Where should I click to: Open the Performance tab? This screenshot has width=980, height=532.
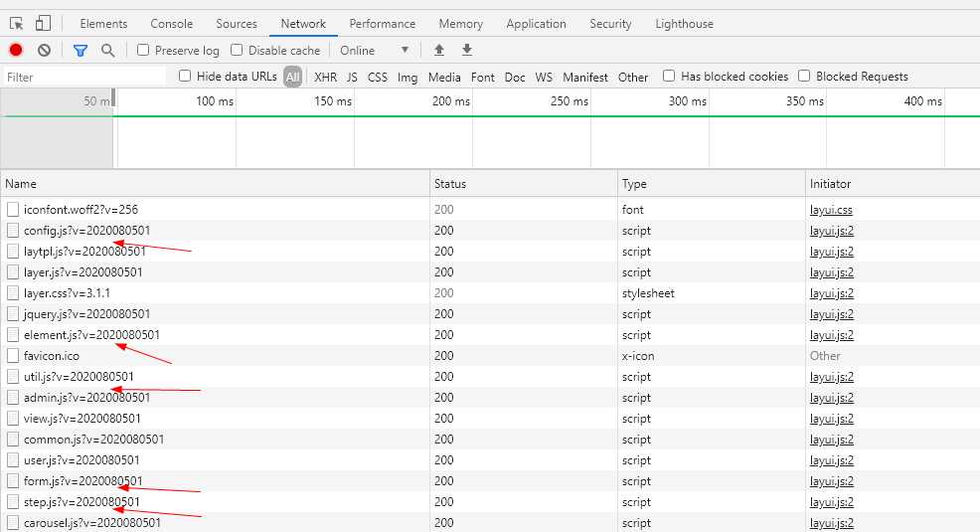click(382, 24)
